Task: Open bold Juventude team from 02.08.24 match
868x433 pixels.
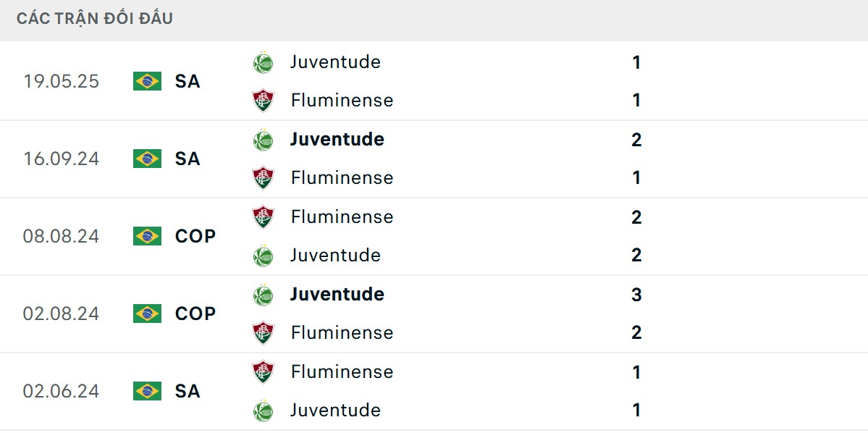Action: tap(337, 294)
